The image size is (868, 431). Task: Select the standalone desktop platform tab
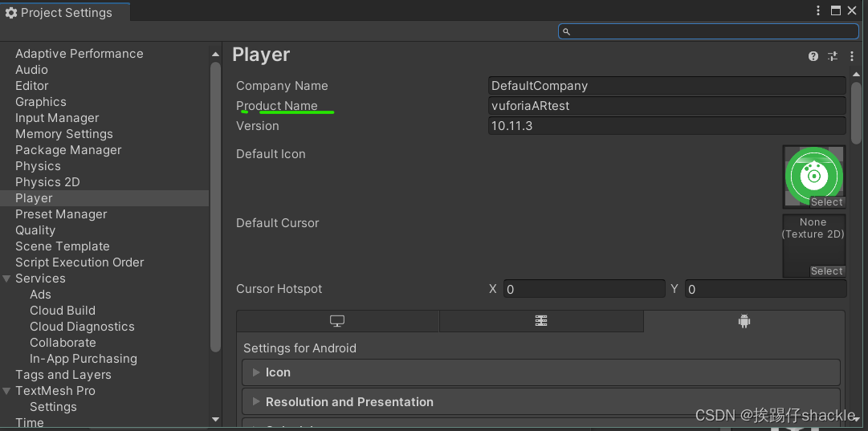(x=337, y=321)
